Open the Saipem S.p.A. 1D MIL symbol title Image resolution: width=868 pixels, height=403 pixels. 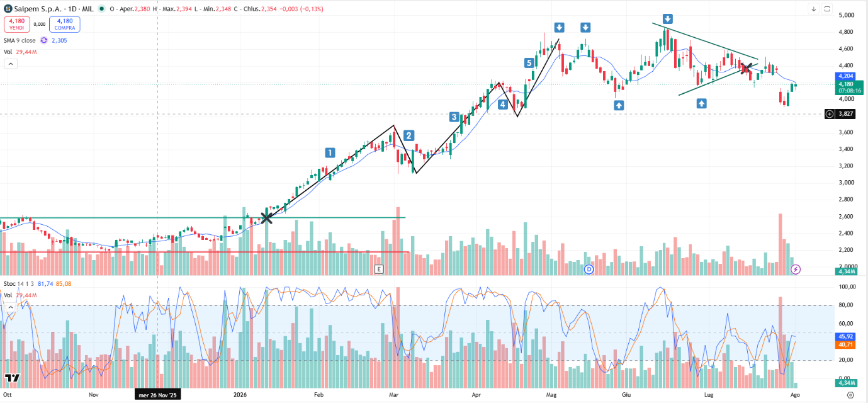coord(54,9)
